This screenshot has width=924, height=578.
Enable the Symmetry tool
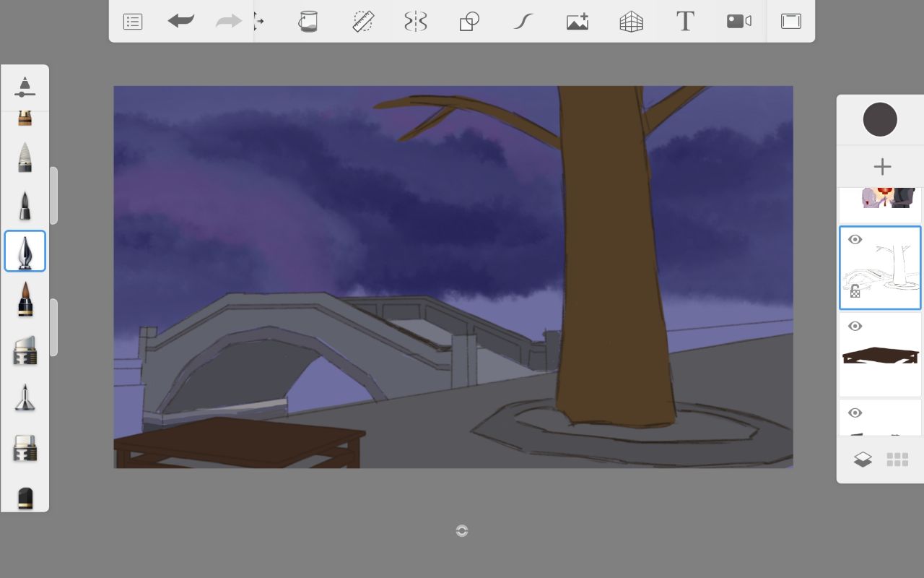(x=416, y=22)
